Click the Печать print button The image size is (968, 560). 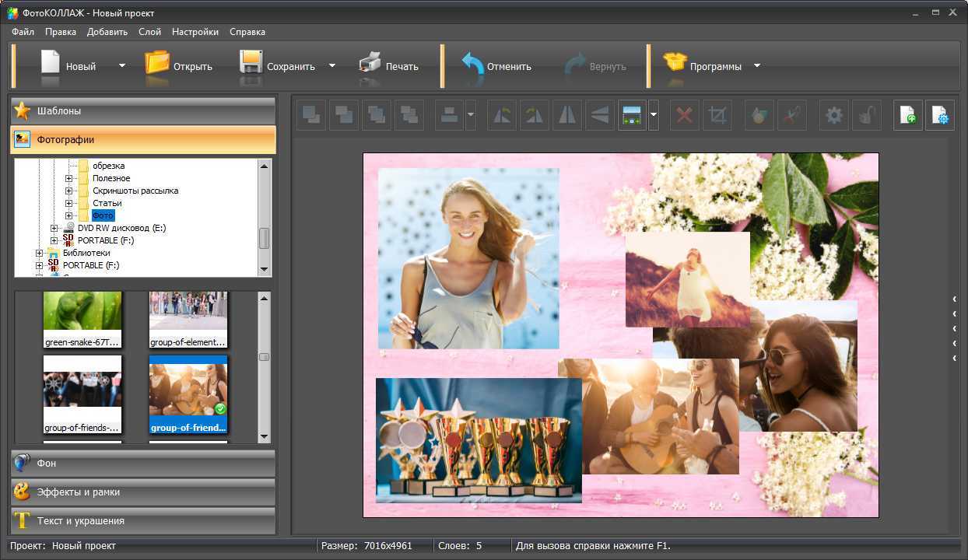coord(389,66)
